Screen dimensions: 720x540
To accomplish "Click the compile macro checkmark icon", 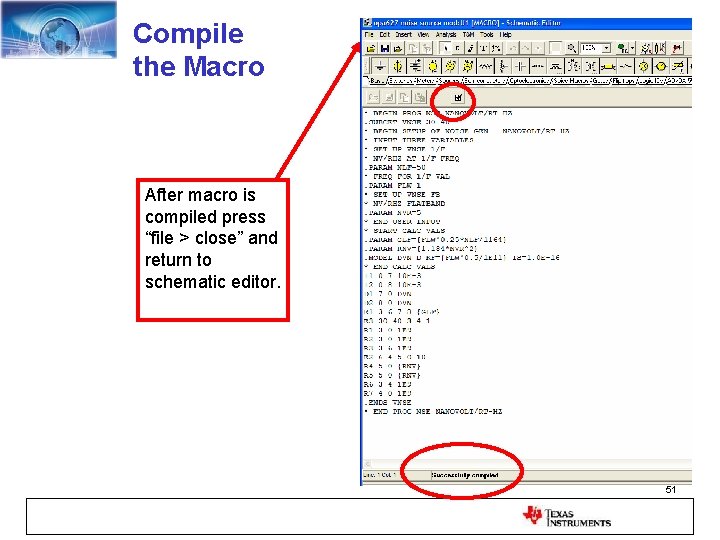I will click(457, 98).
